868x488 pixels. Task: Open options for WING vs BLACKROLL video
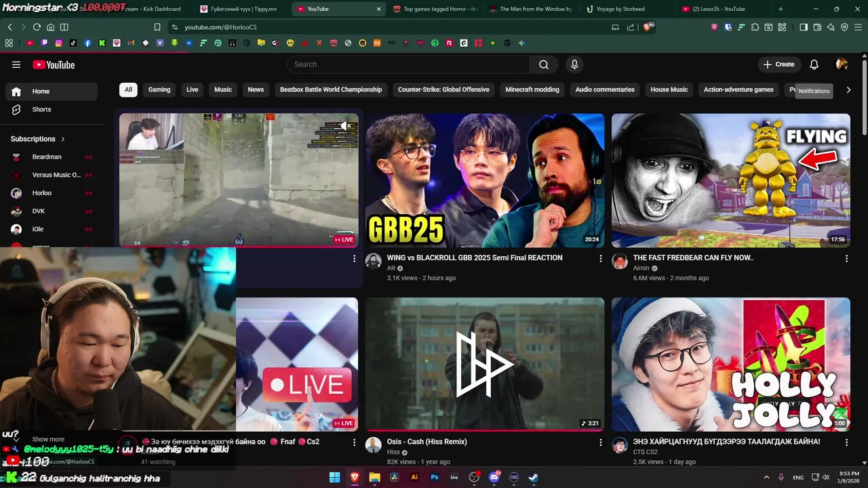coord(600,258)
